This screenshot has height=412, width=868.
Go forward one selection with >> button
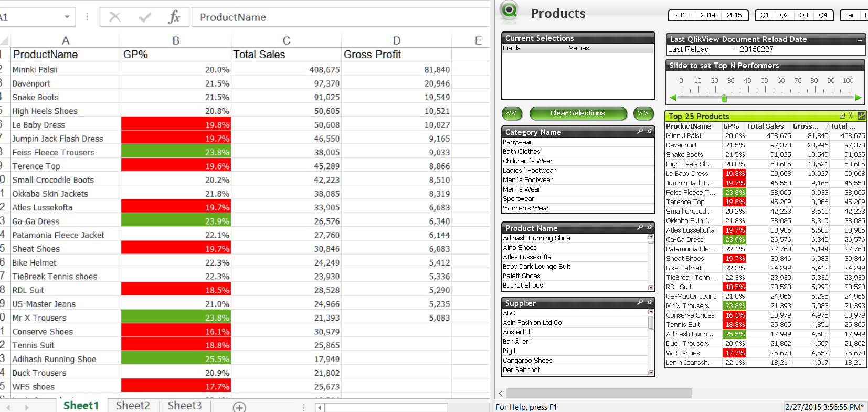pyautogui.click(x=643, y=113)
